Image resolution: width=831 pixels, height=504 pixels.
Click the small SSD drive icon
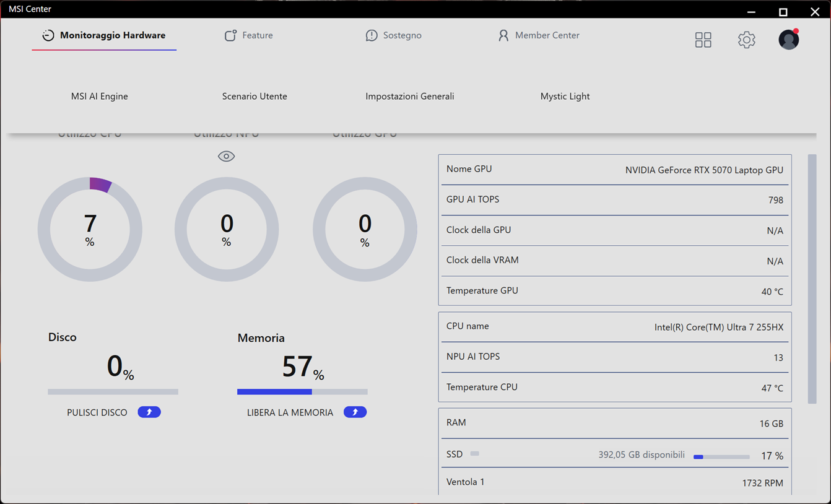(474, 454)
